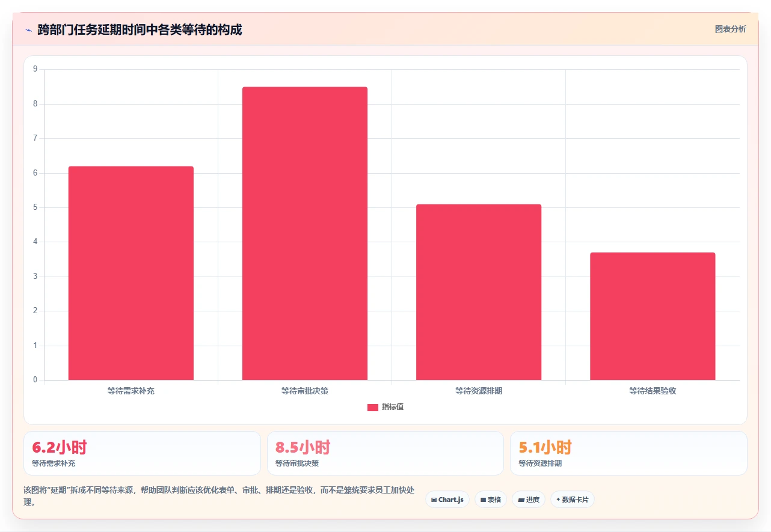The width and height of the screenshot is (771, 532).
Task: Select the 等待需求补充 bar
Action: click(131, 273)
